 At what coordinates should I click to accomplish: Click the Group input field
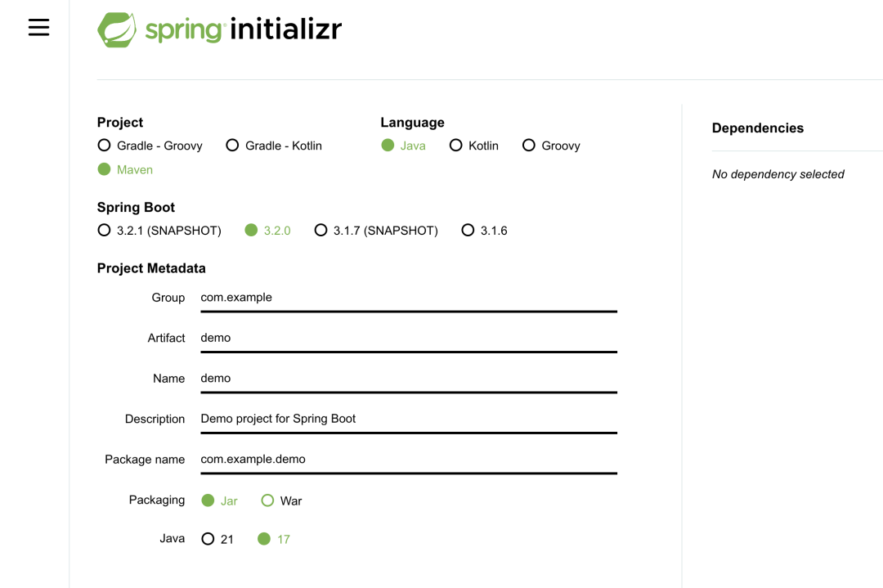pos(409,297)
